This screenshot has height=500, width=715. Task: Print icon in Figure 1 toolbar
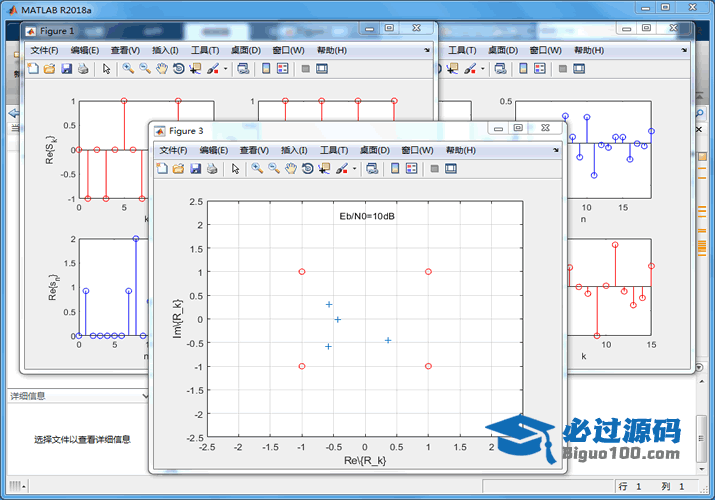click(83, 69)
